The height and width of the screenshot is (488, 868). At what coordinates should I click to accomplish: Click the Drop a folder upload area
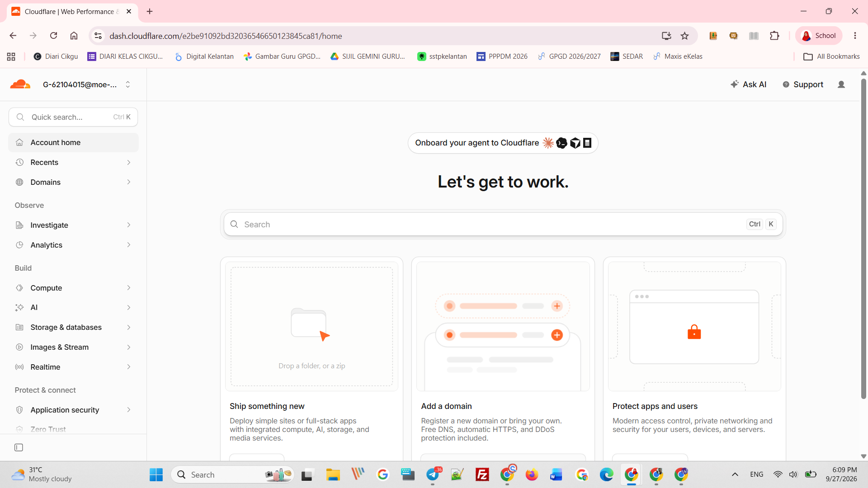click(x=311, y=326)
